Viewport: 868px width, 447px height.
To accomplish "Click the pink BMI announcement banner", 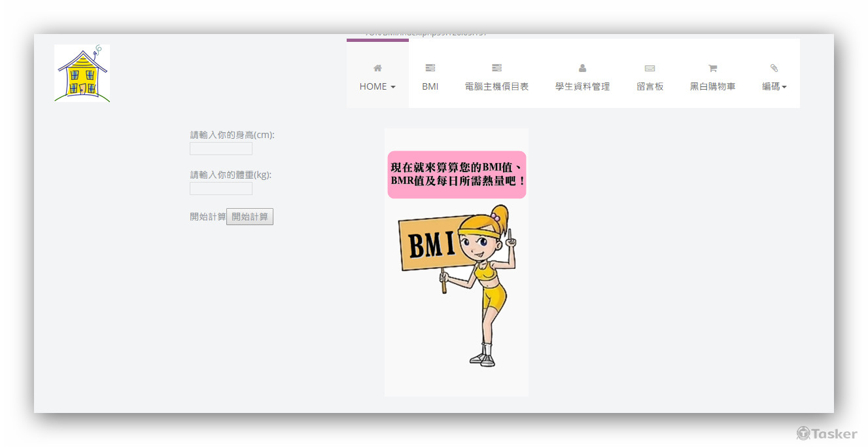I will [x=456, y=175].
